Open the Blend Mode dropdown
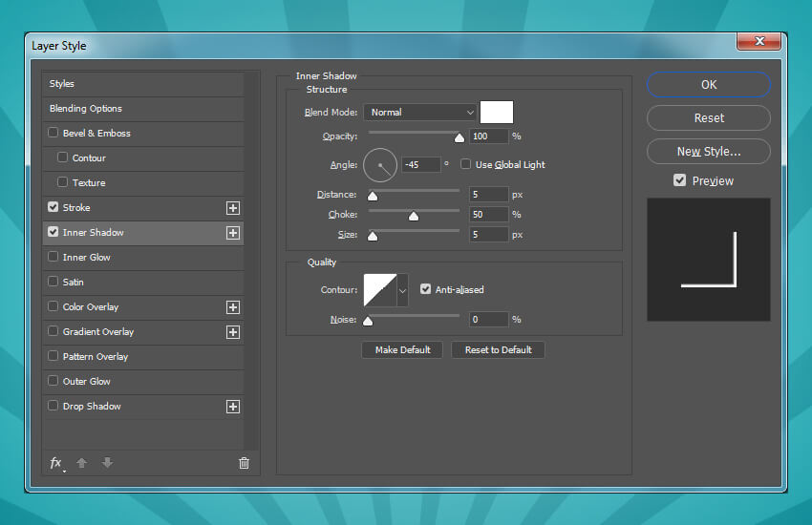Viewport: 812px width, 525px height. pos(419,113)
